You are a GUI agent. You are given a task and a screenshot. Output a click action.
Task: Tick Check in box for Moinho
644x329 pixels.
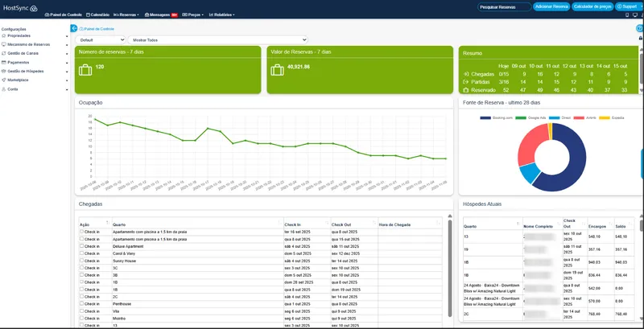[x=82, y=318]
